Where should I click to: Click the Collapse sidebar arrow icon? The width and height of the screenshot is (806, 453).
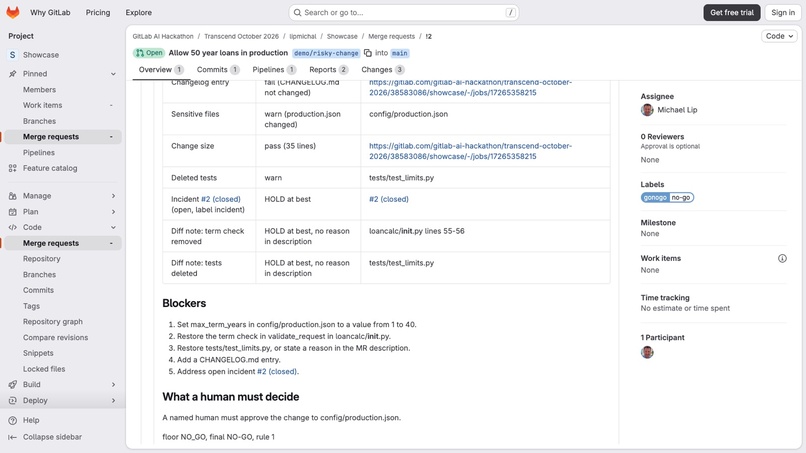(x=13, y=437)
